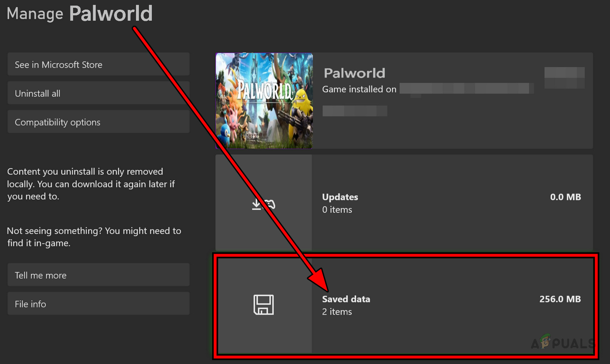Click the Game installed on text
The height and width of the screenshot is (364, 610).
pyautogui.click(x=359, y=89)
